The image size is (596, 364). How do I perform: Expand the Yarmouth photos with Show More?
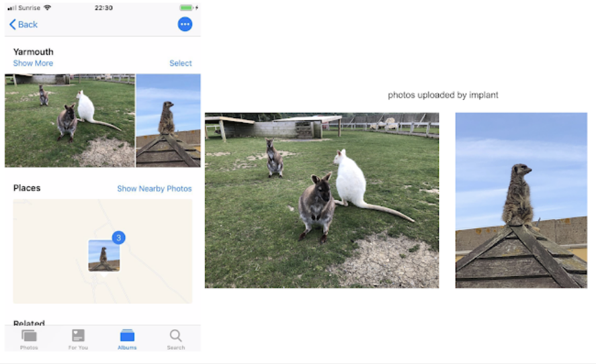[33, 63]
